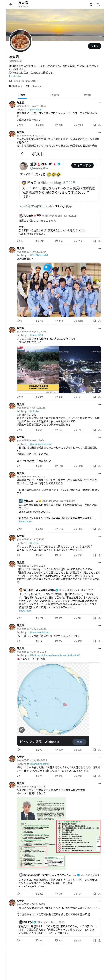Open more options on Nov 11, 2024 post

pyautogui.click(x=99, y=103)
